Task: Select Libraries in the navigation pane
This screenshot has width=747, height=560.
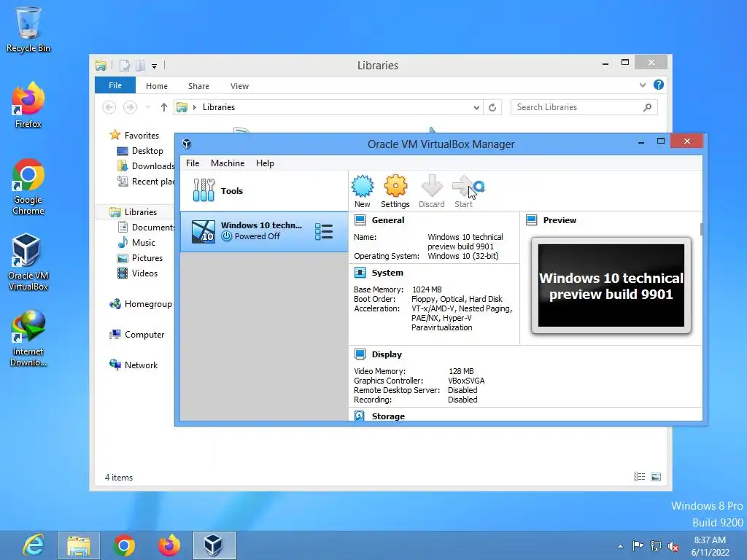Action: pyautogui.click(x=141, y=212)
